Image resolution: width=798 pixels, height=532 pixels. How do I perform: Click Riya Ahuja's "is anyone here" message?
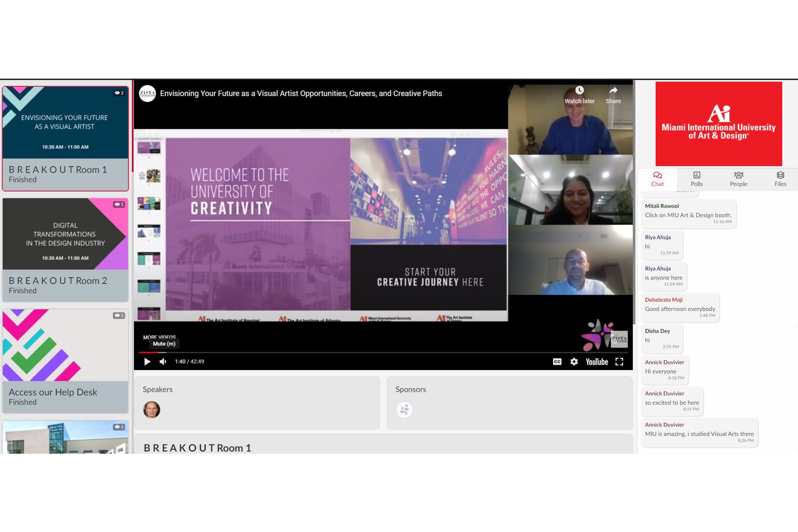664,276
